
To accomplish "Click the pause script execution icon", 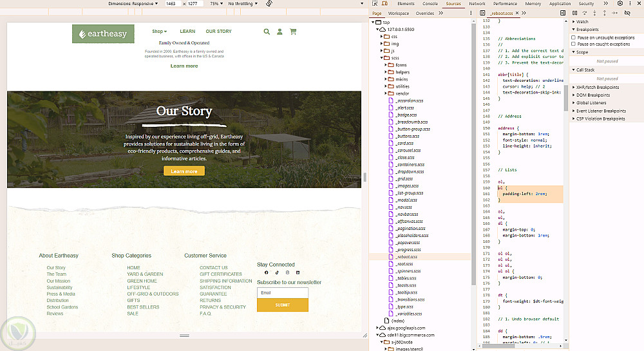I will pos(575,13).
